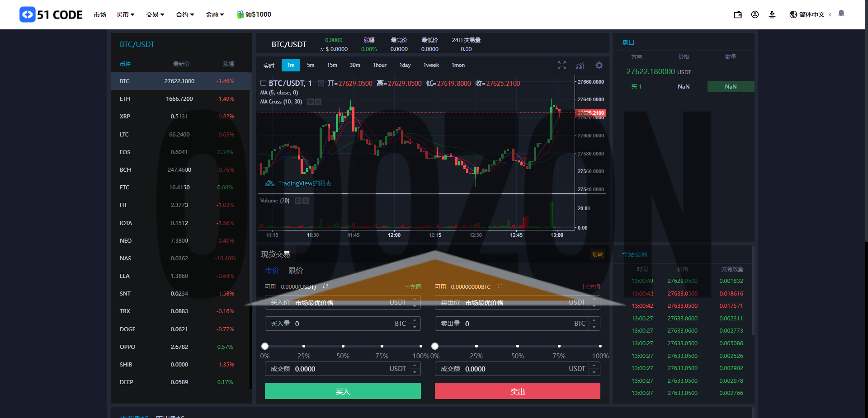Click red 充值 deposit link for BTC
This screenshot has height=418, width=868.
pos(592,286)
